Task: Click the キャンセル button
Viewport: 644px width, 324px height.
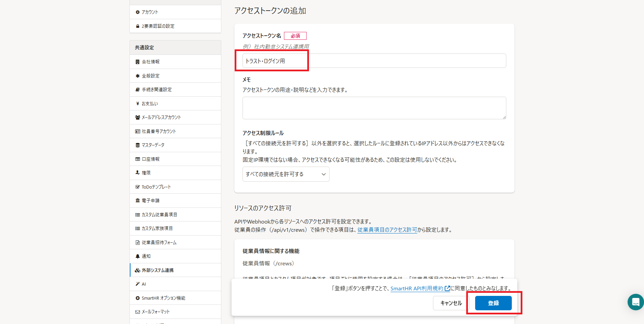Action: (x=451, y=303)
